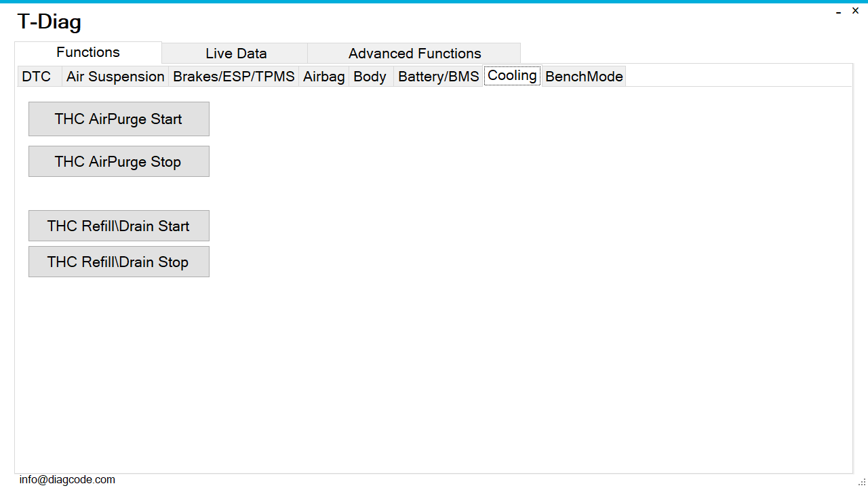Click the info@diagcode.com email text
868x488 pixels.
[x=67, y=480]
